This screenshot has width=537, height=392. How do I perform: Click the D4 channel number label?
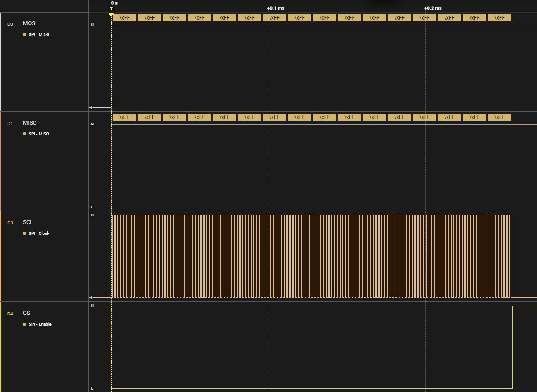10,314
